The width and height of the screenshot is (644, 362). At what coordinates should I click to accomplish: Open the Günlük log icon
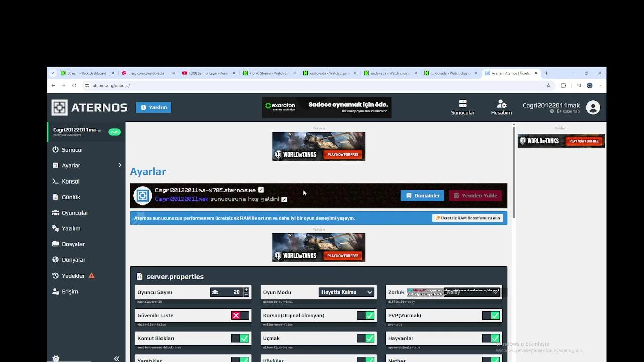click(x=56, y=197)
